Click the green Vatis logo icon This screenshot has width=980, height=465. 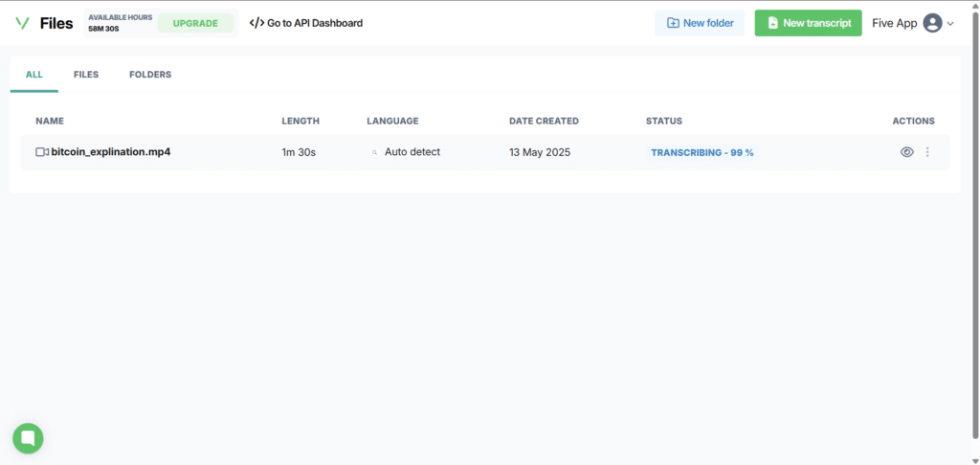click(x=23, y=23)
